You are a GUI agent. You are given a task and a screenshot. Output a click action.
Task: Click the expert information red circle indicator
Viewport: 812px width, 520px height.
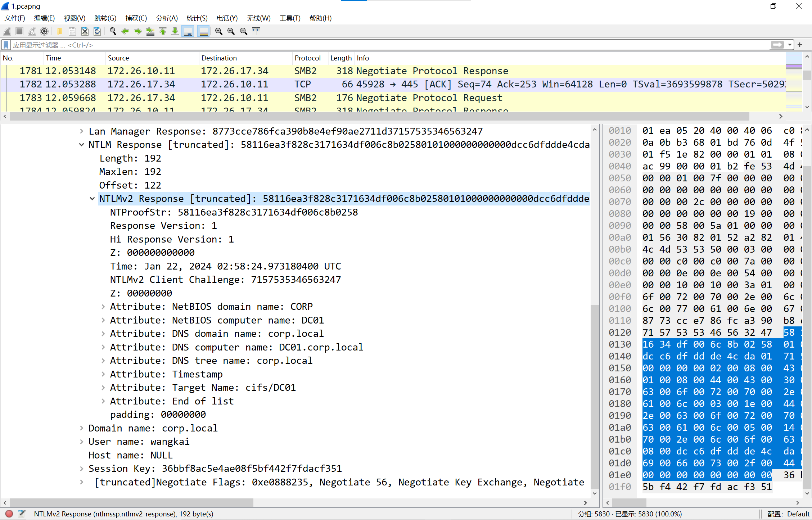point(9,514)
